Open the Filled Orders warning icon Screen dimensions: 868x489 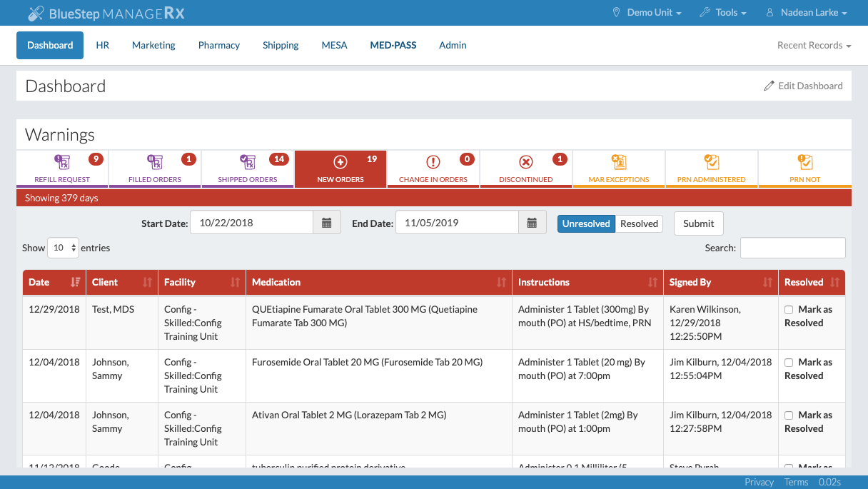tap(155, 162)
